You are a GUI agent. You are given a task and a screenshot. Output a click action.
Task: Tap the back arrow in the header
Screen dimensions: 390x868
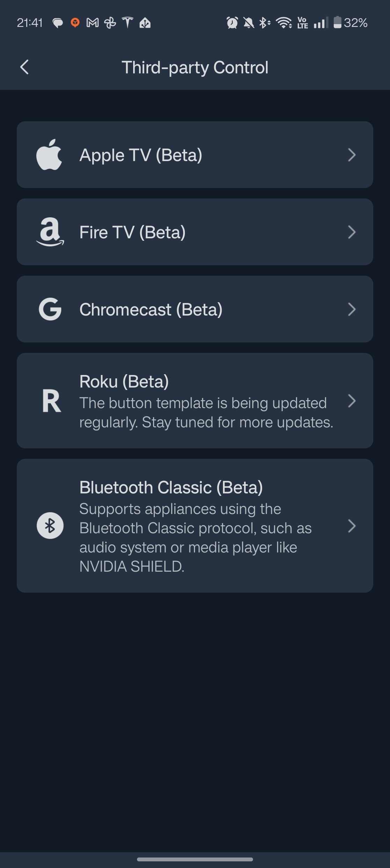click(24, 67)
